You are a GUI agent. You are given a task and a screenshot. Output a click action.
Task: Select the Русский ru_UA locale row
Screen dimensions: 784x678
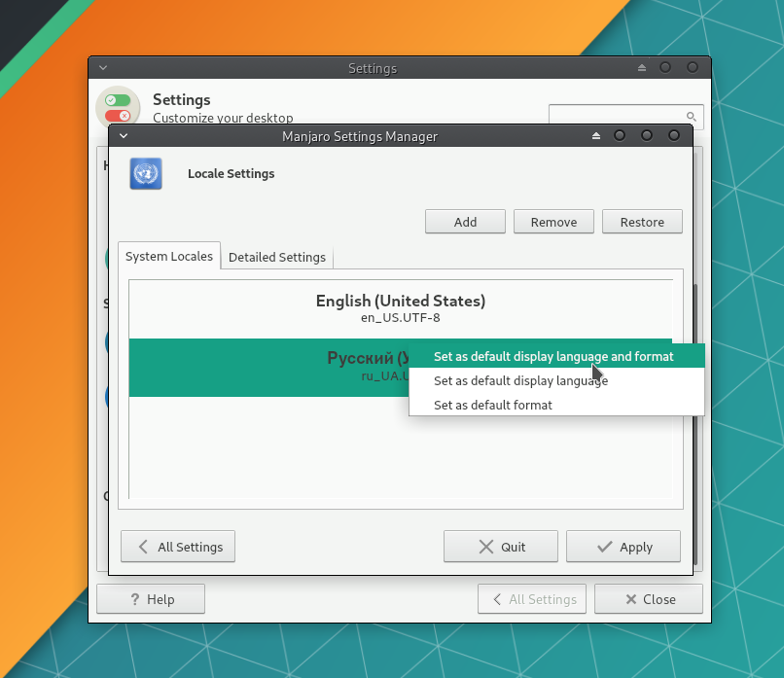click(269, 368)
